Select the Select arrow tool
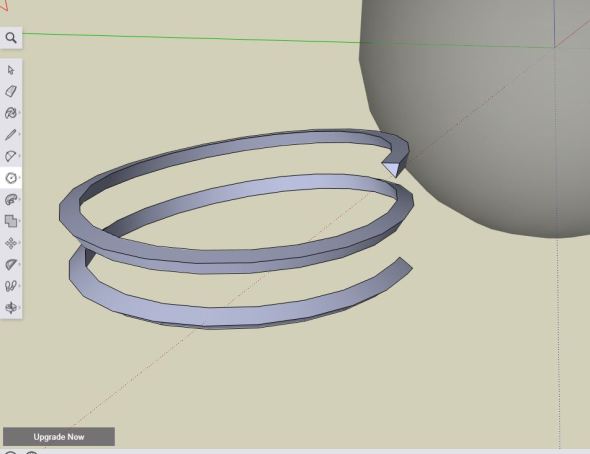 11,70
